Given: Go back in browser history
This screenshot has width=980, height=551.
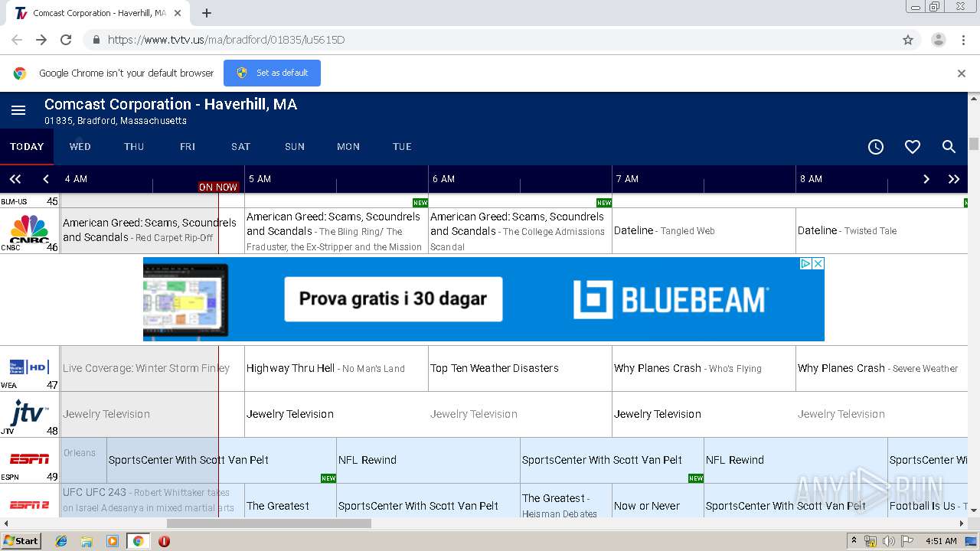Looking at the screenshot, I should pos(17,40).
